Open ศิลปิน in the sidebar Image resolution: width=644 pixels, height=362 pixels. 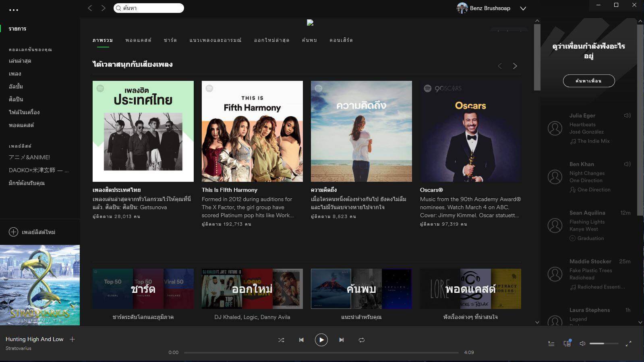point(16,99)
